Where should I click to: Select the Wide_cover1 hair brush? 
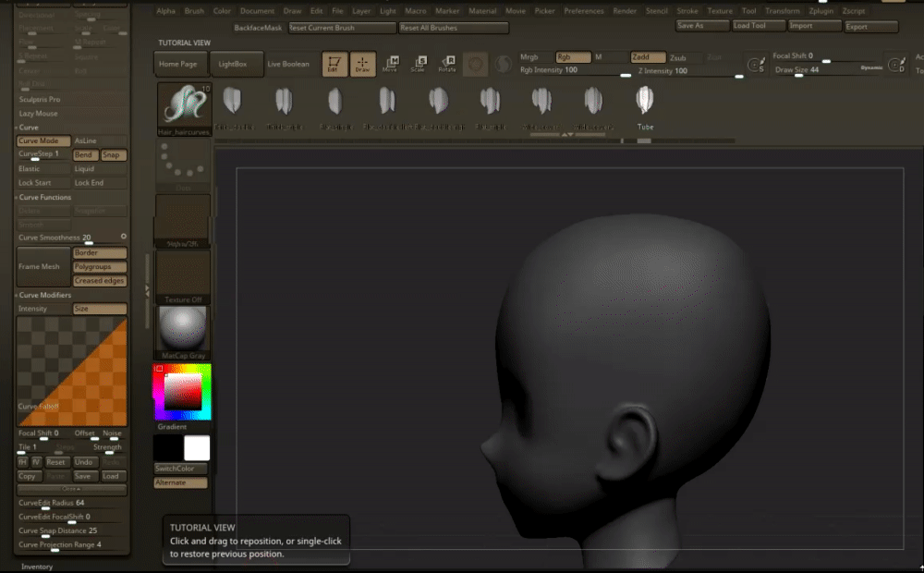pos(541,107)
